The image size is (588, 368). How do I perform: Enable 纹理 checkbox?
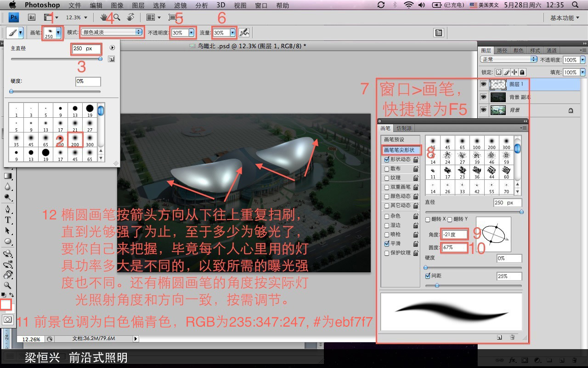(x=387, y=178)
